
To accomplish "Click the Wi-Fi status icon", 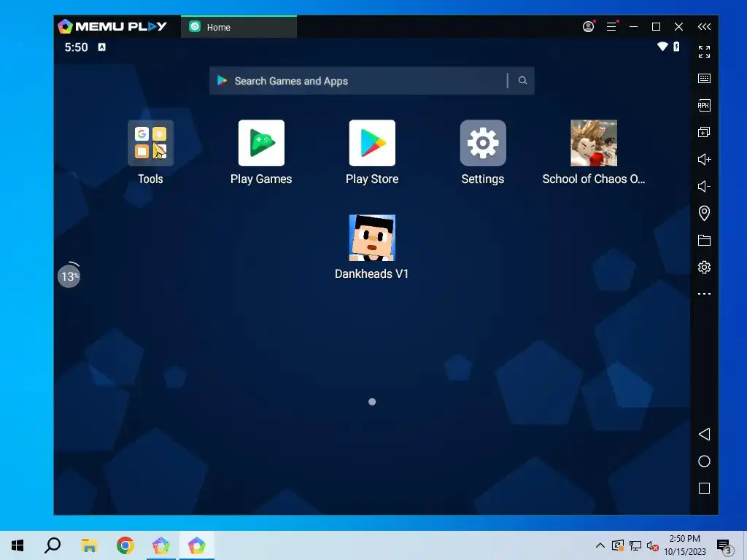I will [662, 47].
